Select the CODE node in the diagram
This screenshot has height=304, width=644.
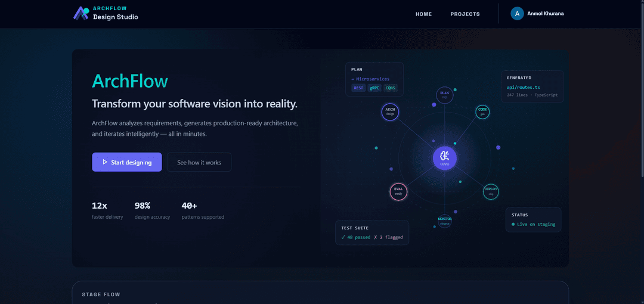point(482,111)
